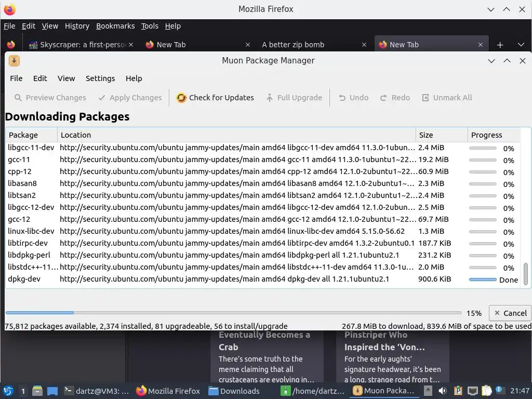
Task: Click the gcc-12 row progress bar
Action: [483, 220]
